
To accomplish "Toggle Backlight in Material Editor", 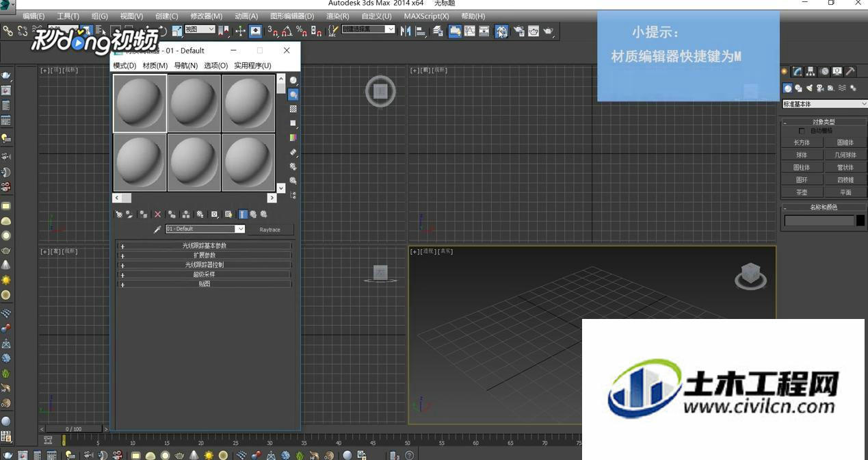I will click(x=293, y=94).
